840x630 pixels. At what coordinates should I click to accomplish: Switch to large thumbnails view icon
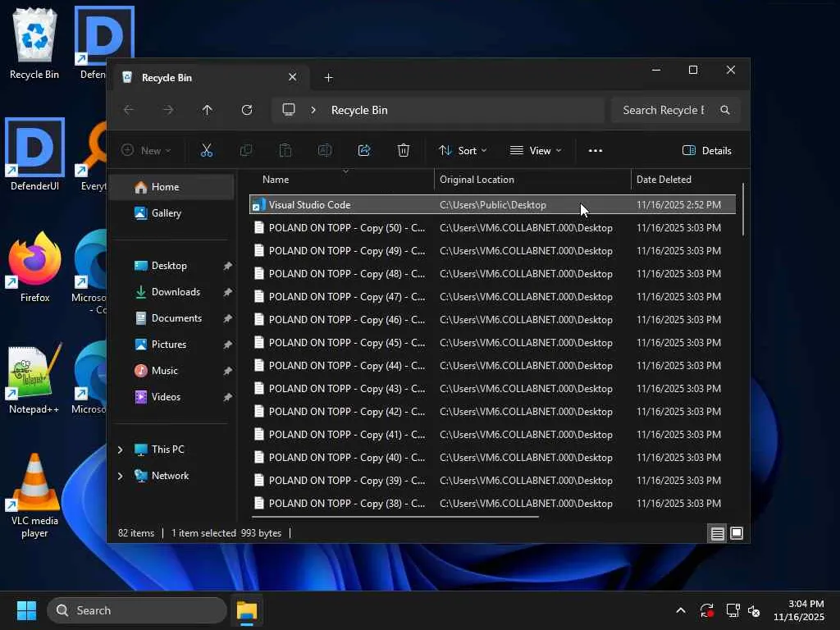[x=737, y=533]
